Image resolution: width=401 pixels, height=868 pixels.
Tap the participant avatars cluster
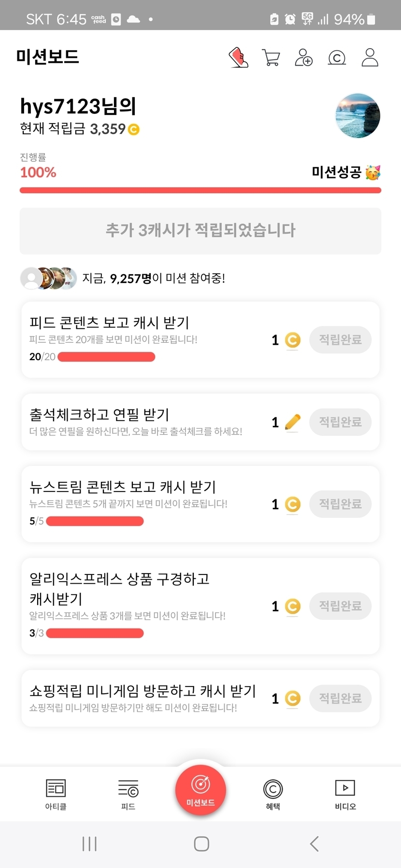(x=48, y=278)
